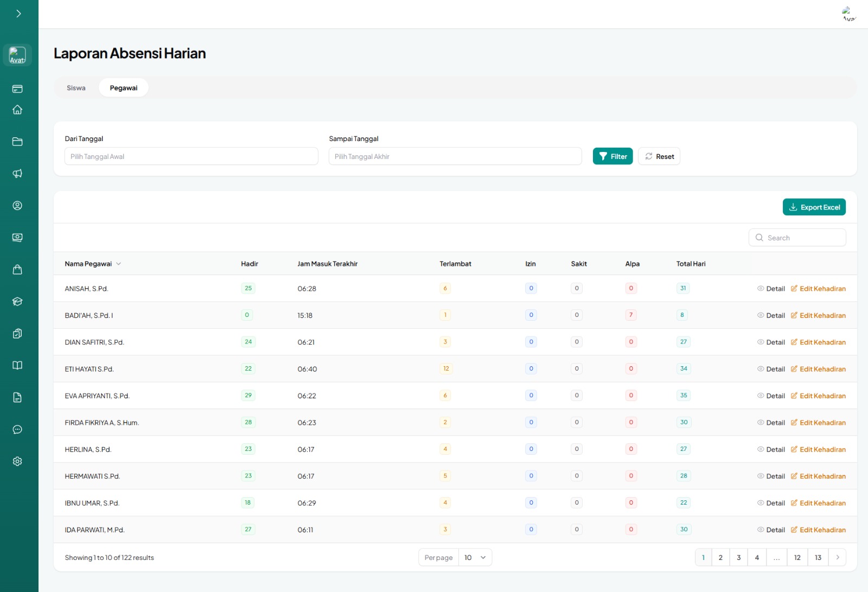Open the settings gear in sidebar
The width and height of the screenshot is (868, 592).
tap(17, 461)
